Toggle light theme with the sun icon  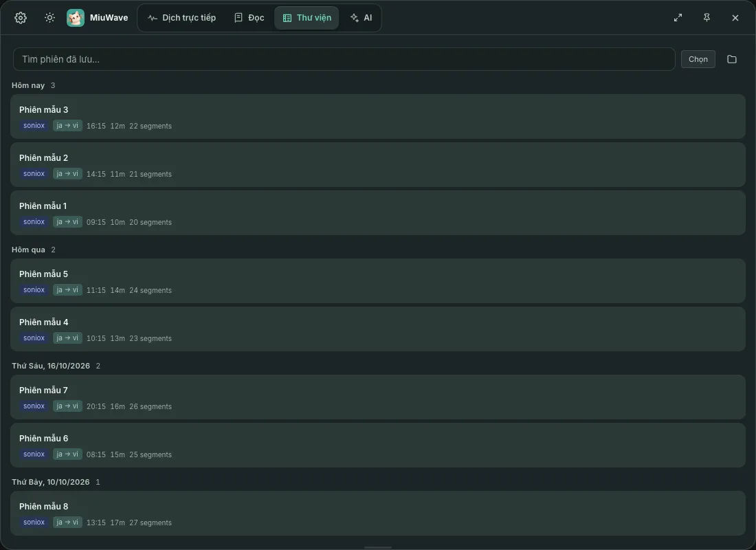49,18
